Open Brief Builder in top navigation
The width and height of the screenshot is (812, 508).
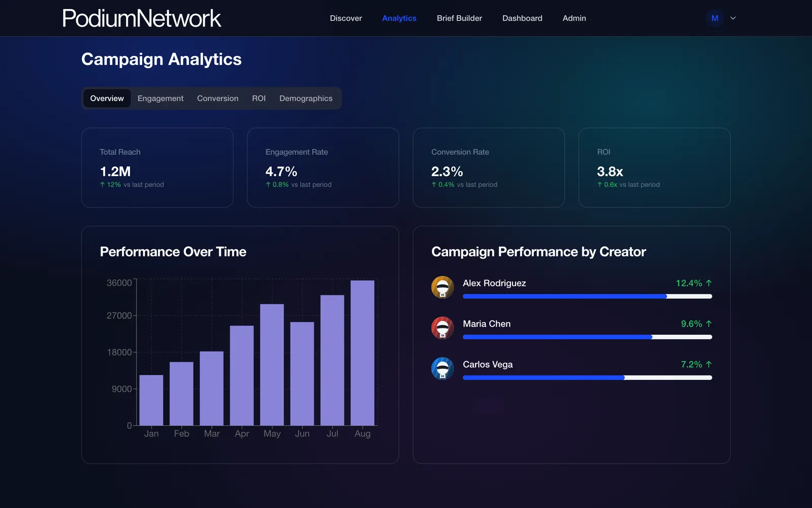459,18
